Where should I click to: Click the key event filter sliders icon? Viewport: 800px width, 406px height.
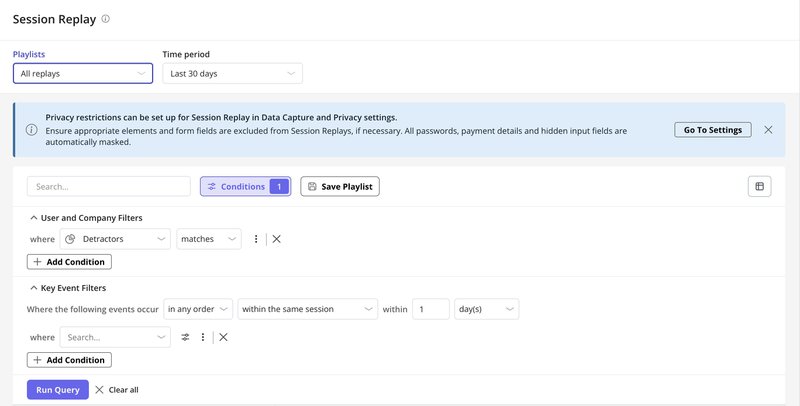click(185, 337)
